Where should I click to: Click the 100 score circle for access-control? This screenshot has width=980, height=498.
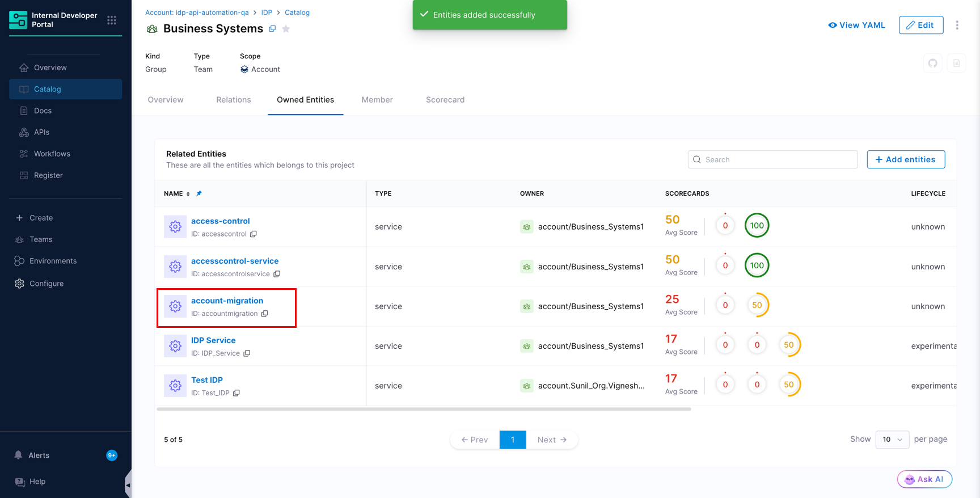[x=757, y=225]
